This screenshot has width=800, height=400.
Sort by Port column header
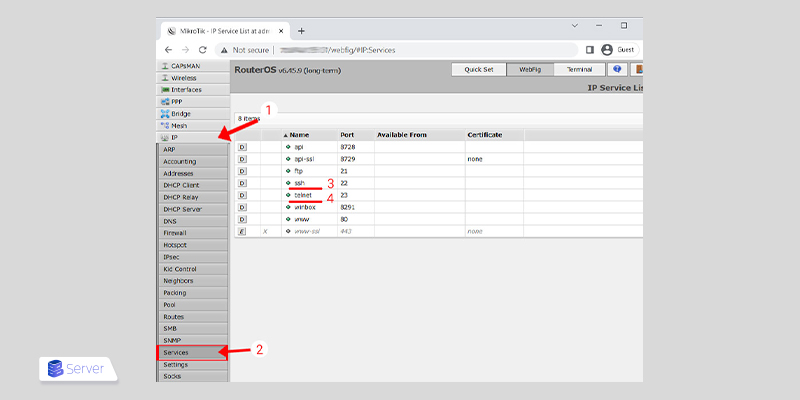click(356, 135)
